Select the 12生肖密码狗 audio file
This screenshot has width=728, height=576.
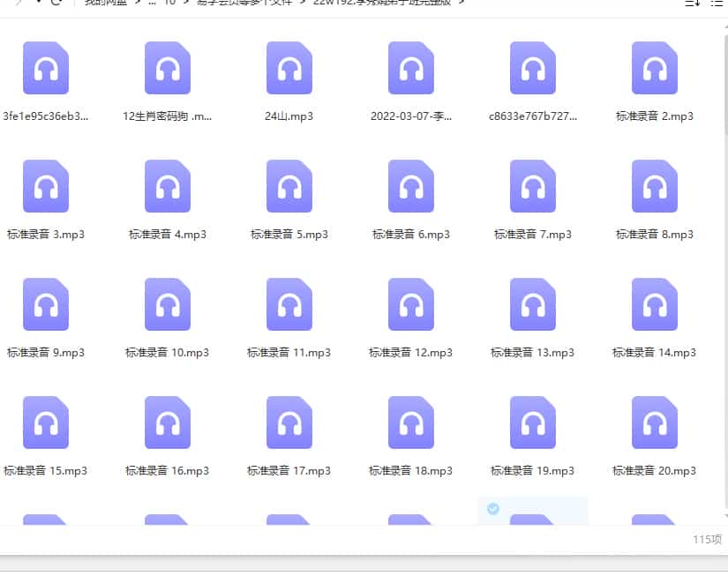[x=167, y=67]
